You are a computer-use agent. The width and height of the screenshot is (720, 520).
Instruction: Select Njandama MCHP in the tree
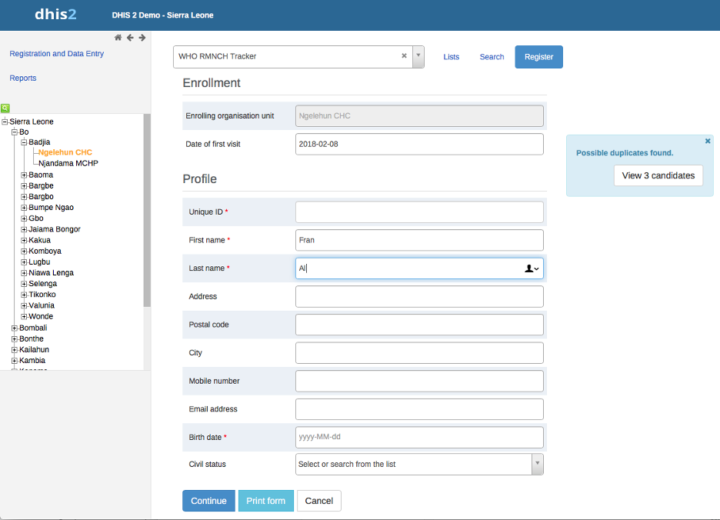click(68, 163)
